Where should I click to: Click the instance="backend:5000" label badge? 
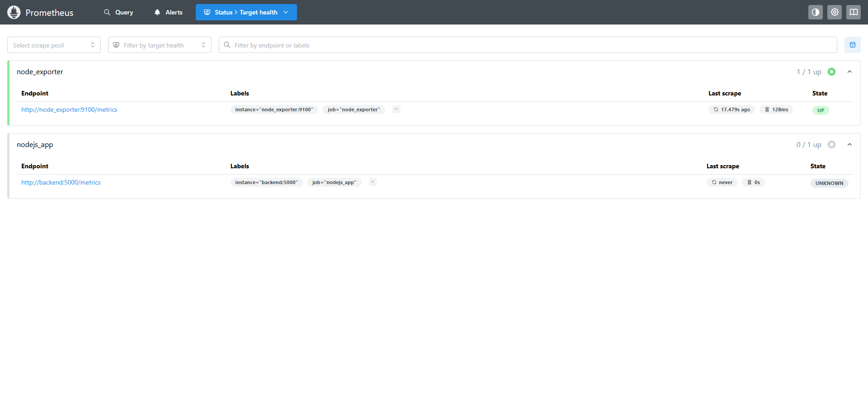267,182
